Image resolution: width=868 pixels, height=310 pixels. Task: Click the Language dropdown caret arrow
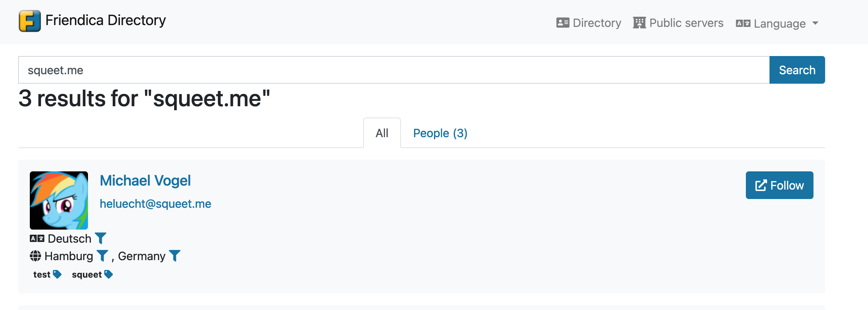[x=815, y=23]
